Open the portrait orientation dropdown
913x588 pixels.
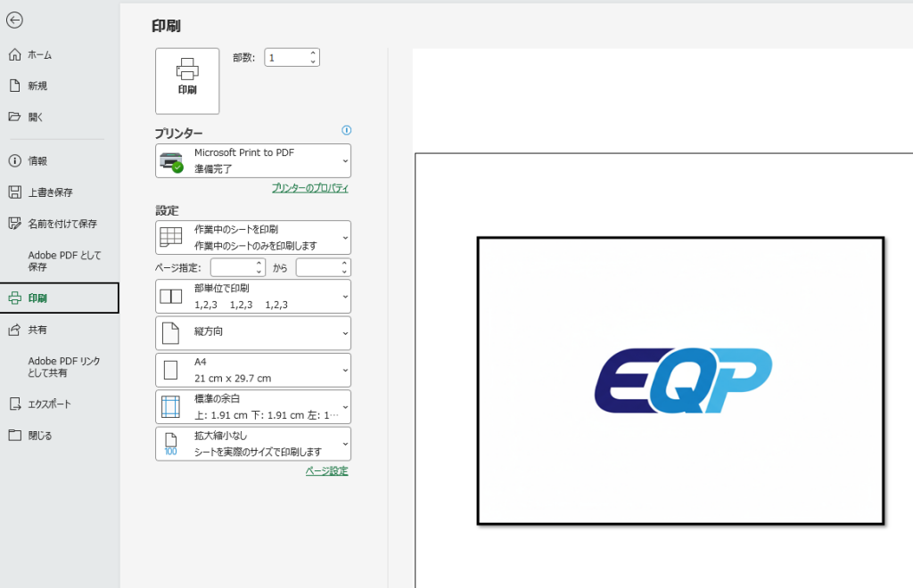[x=253, y=333]
